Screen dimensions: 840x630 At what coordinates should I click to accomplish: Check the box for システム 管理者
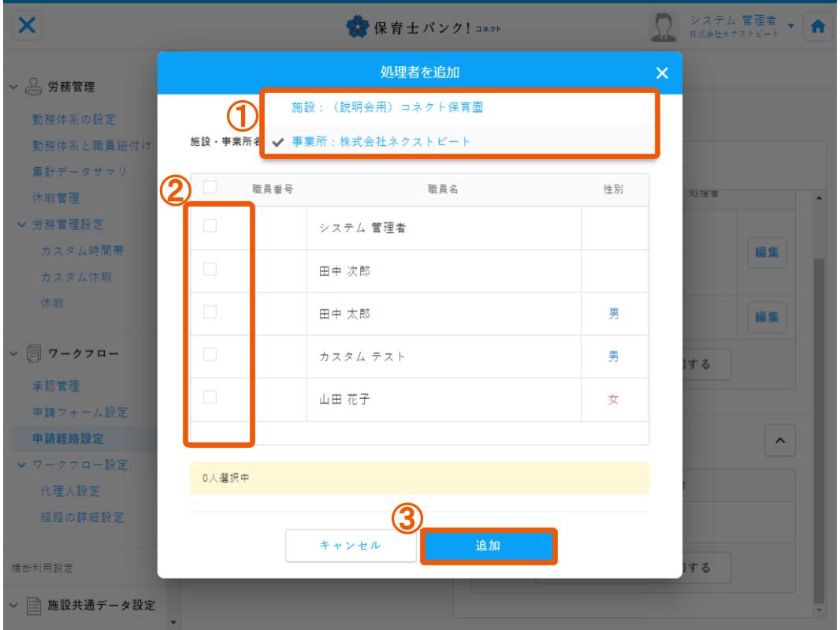tap(210, 227)
